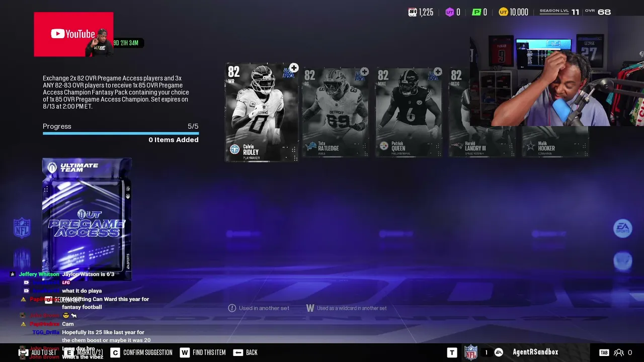Click the W key icon for Find This Item
The image size is (644, 362).
185,352
